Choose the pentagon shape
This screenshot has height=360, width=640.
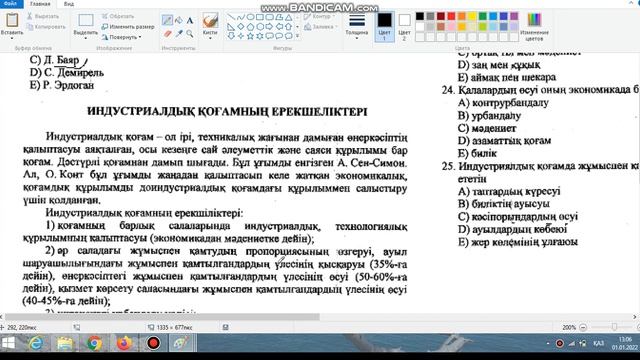click(250, 27)
